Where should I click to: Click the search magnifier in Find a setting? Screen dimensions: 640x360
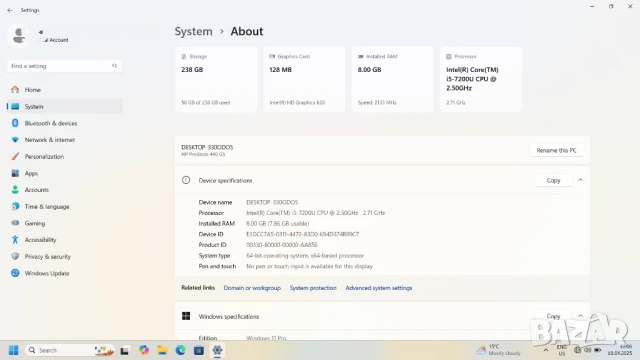(114, 66)
